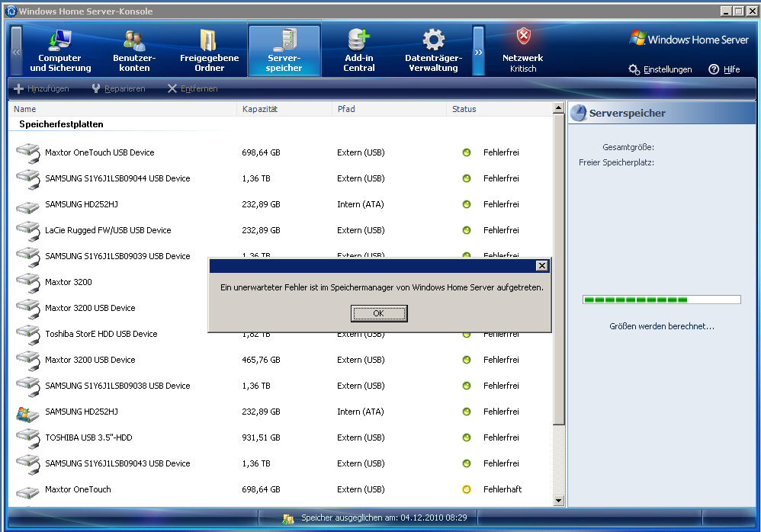Image resolution: width=761 pixels, height=532 pixels.
Task: Click the green status dot for Maxtor OneTouch USB Device
Action: pos(467,152)
